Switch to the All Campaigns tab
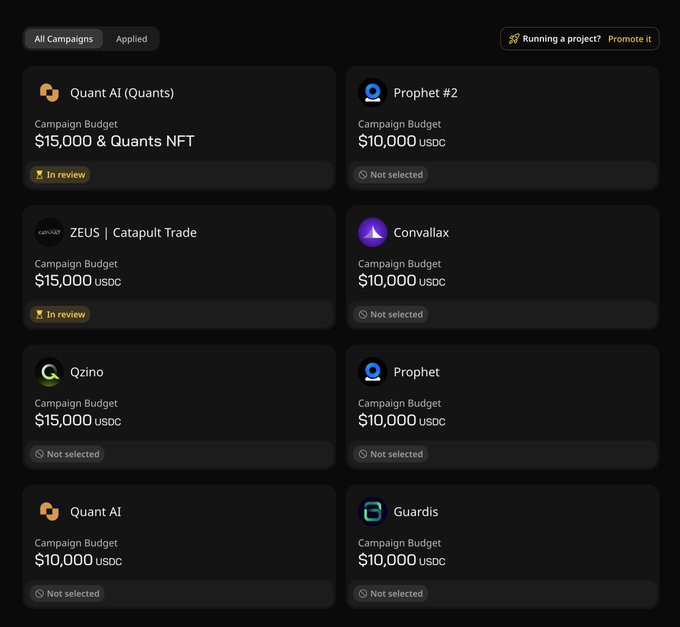The width and height of the screenshot is (680, 627). 64,39
